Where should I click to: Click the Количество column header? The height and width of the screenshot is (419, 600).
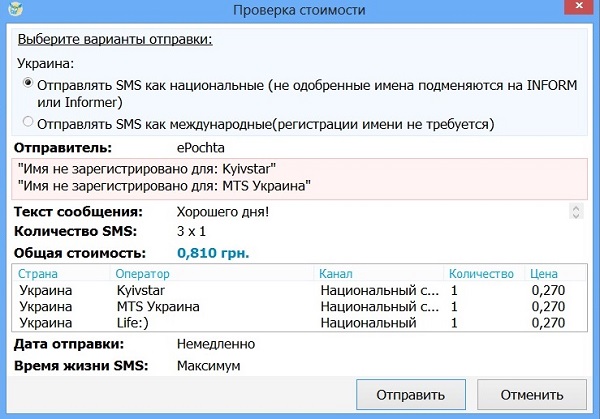pyautogui.click(x=484, y=274)
